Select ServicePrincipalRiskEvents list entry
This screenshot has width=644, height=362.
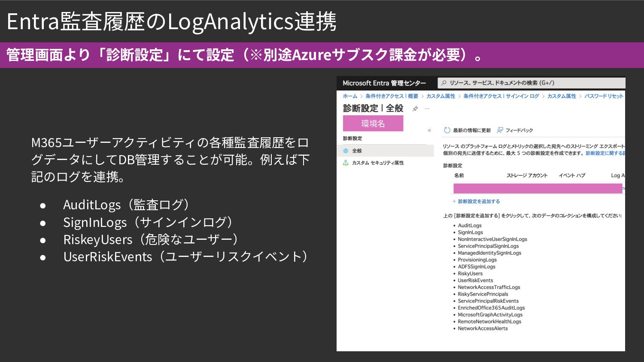(488, 301)
